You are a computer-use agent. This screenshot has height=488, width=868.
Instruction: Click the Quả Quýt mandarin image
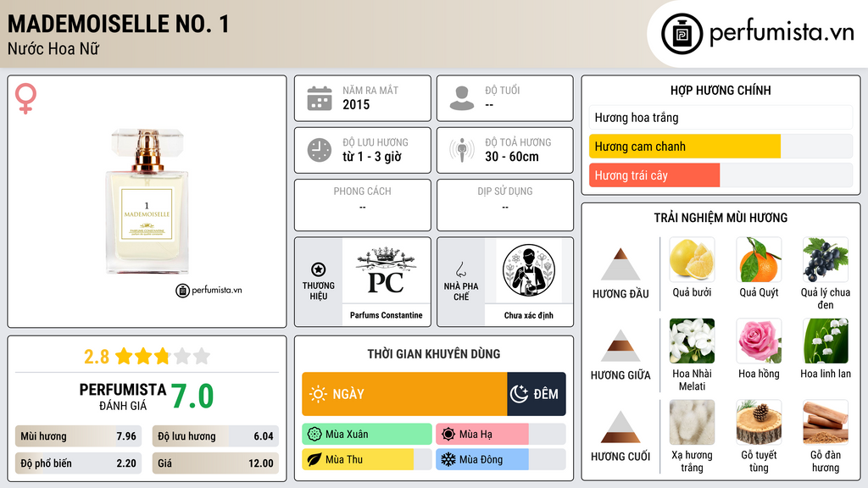[759, 259]
